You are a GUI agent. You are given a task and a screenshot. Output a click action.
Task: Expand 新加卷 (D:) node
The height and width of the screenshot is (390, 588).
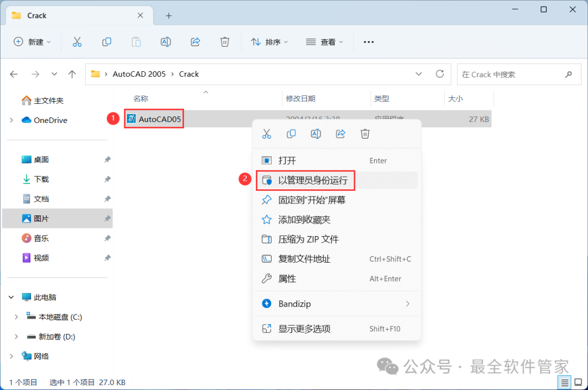16,337
